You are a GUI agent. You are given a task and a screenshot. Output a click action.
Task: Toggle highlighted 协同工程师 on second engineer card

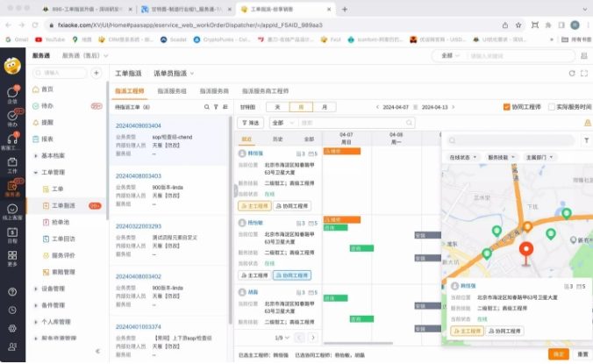point(292,275)
